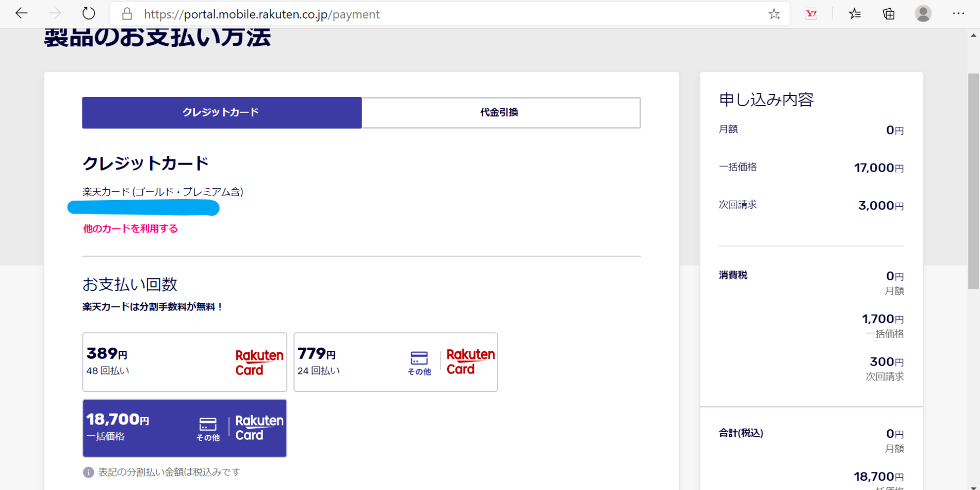Select the クレジットカード tab
The width and height of the screenshot is (980, 490).
[222, 112]
